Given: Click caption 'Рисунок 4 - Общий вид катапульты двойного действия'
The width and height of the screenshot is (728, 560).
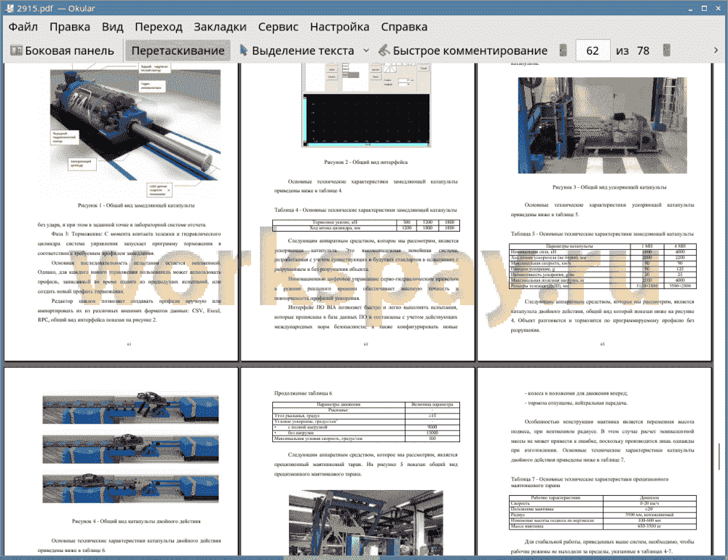Looking at the screenshot, I should click(x=136, y=521).
